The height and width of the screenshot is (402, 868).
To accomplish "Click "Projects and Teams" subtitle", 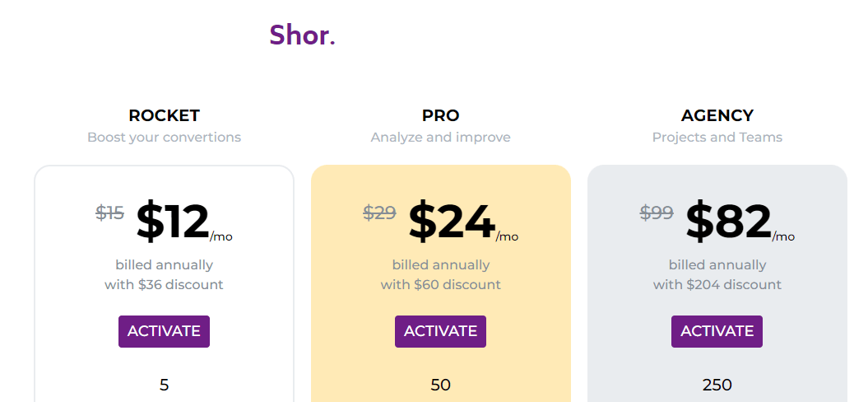I will click(x=717, y=138).
